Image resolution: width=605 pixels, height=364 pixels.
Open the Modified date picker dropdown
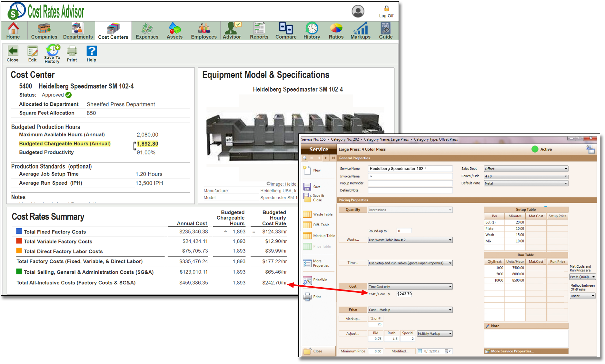(448, 351)
